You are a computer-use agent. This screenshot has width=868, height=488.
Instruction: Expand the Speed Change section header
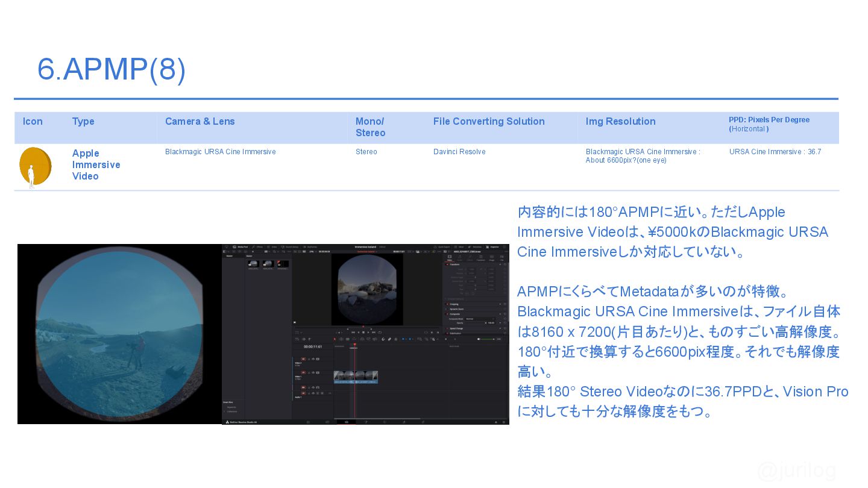456,328
